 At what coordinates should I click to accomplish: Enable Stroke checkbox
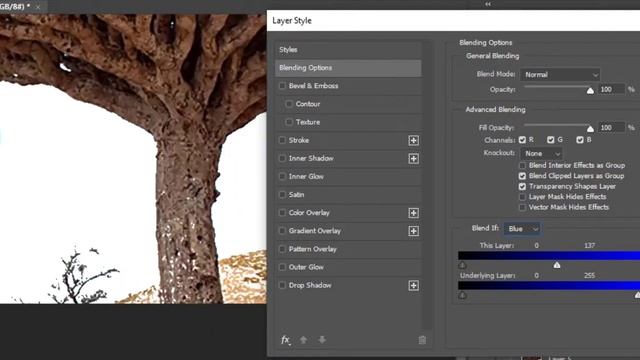282,140
